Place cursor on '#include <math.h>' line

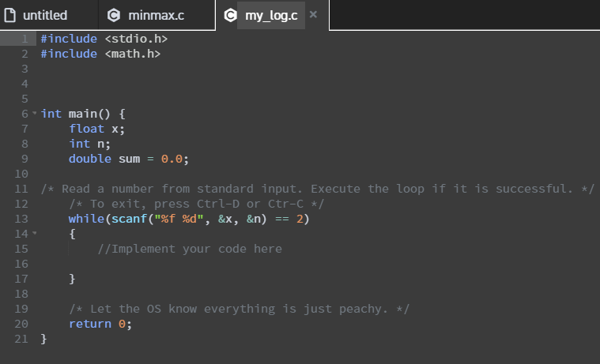tap(100, 54)
